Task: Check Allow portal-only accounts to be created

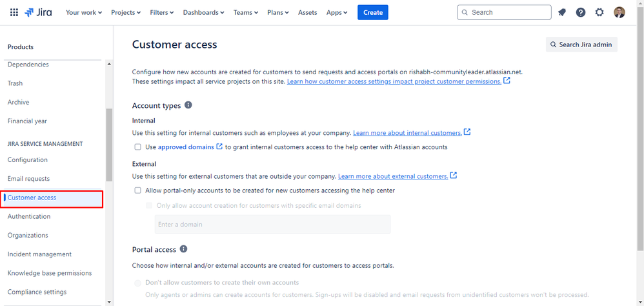Action: point(137,190)
